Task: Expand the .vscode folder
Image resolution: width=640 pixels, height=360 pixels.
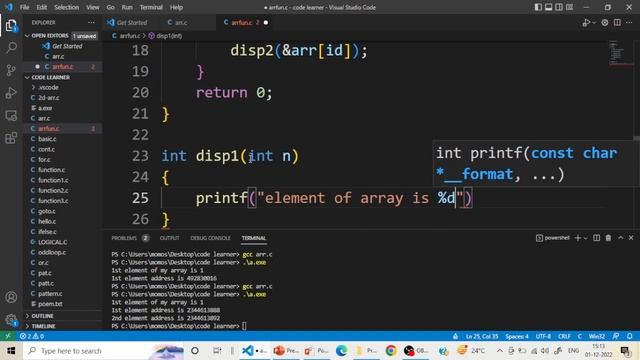Action: click(x=63, y=87)
